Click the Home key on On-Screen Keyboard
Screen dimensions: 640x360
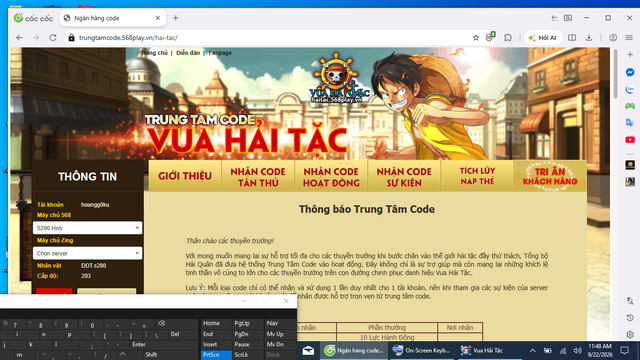click(x=216, y=323)
